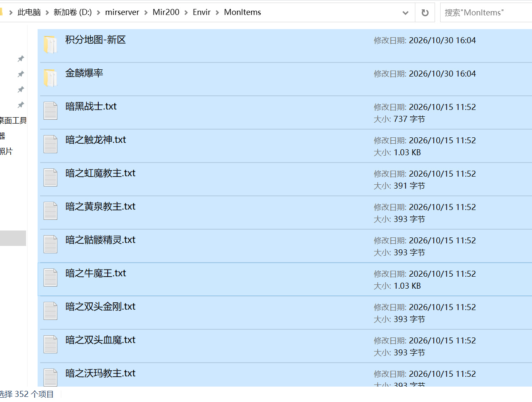Select the file name 暗之触龙神.txt
Image resolution: width=532 pixels, height=402 pixels.
pyautogui.click(x=96, y=140)
